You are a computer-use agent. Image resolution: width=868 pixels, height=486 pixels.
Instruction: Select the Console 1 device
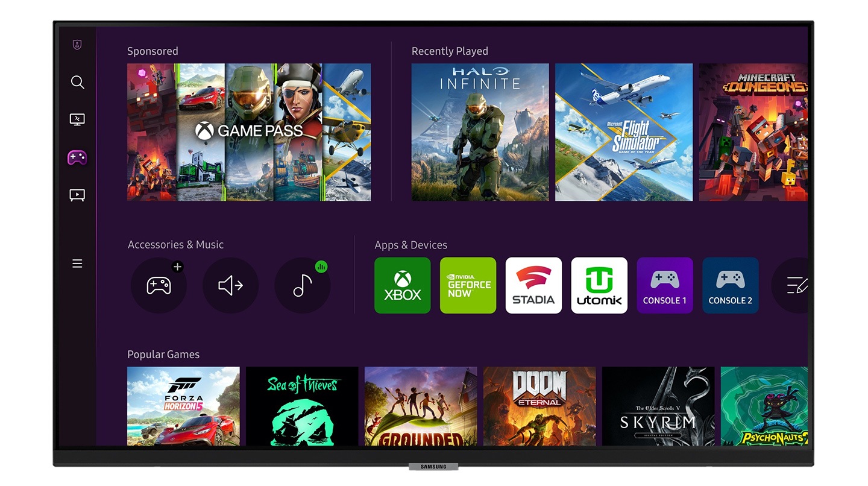coord(665,286)
